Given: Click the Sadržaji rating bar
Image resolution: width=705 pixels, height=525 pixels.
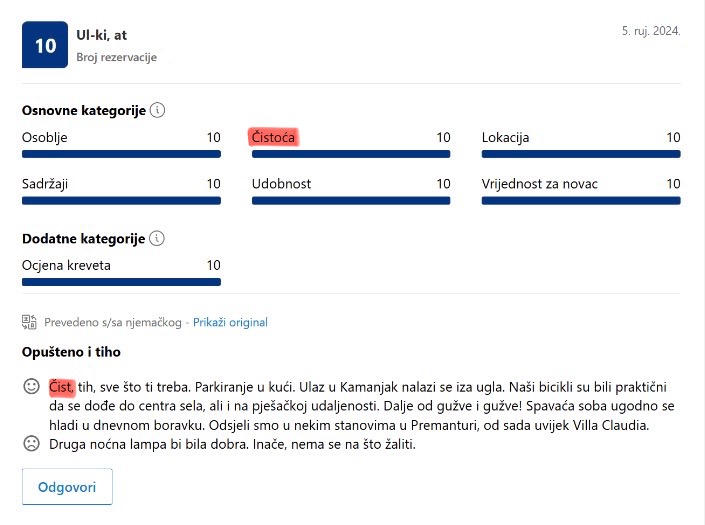Looking at the screenshot, I should [121, 201].
